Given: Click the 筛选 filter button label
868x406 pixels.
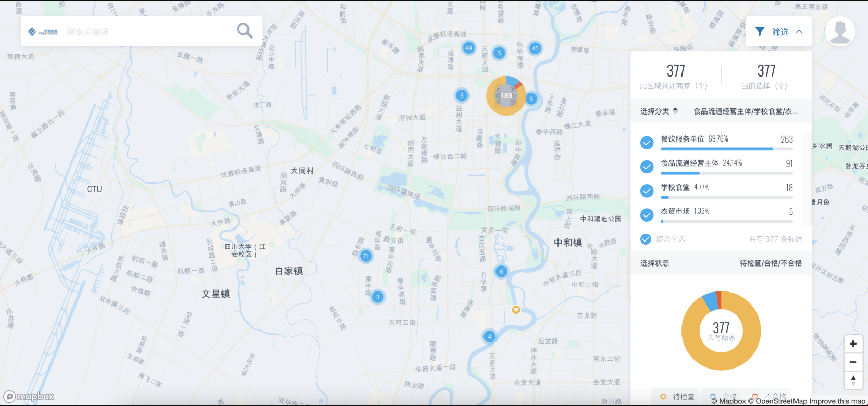Looking at the screenshot, I should click(x=780, y=32).
